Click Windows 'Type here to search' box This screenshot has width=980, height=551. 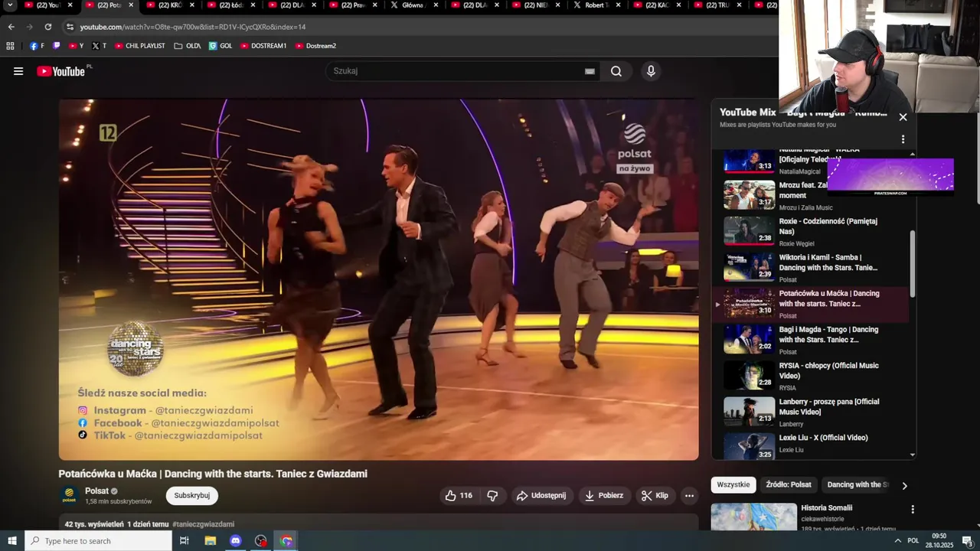coord(98,541)
